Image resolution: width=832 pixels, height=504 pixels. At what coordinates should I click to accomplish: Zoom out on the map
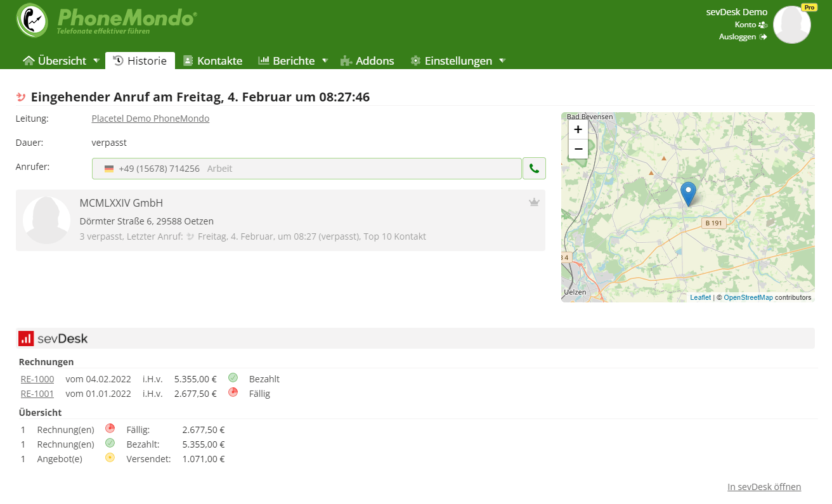point(578,149)
